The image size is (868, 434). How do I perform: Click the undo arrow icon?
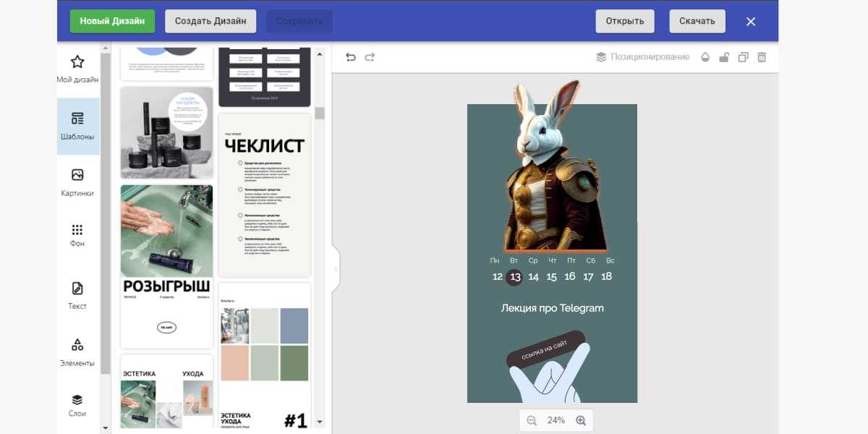(351, 57)
